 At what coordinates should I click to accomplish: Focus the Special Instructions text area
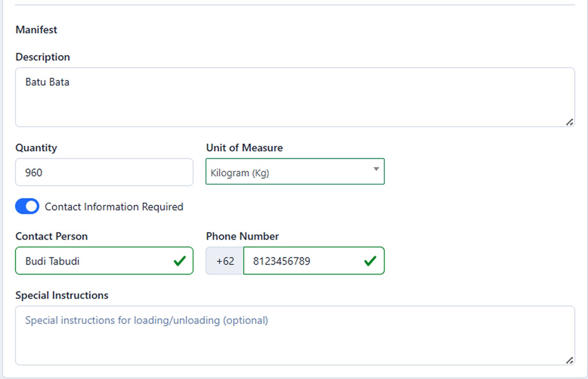294,336
